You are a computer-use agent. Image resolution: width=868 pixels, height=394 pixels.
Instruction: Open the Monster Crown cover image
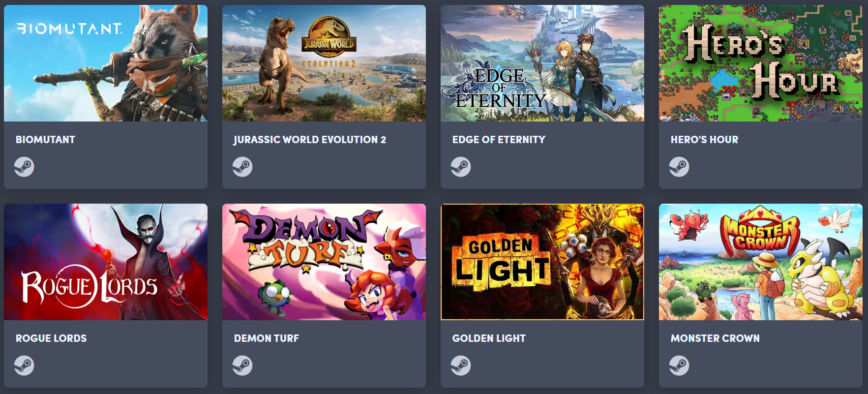tap(761, 262)
